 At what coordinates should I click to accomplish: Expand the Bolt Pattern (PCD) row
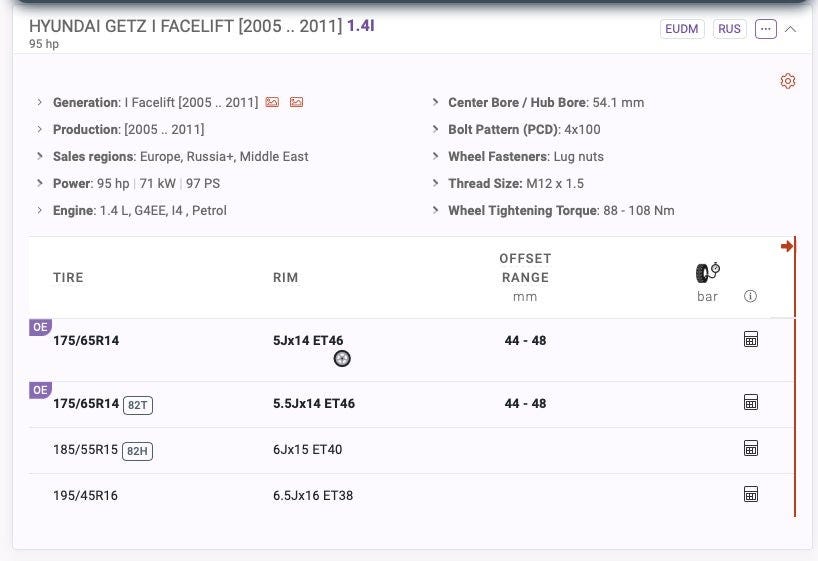point(435,129)
